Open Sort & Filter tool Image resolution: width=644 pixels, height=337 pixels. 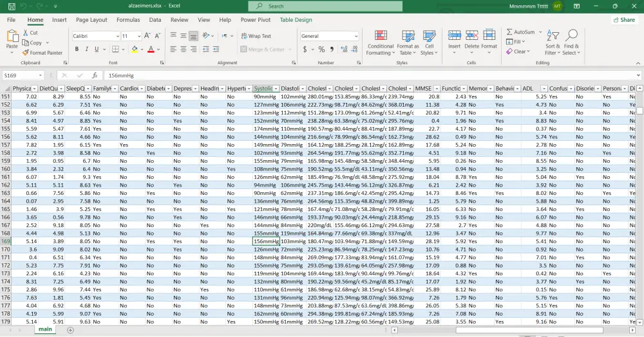[553, 42]
